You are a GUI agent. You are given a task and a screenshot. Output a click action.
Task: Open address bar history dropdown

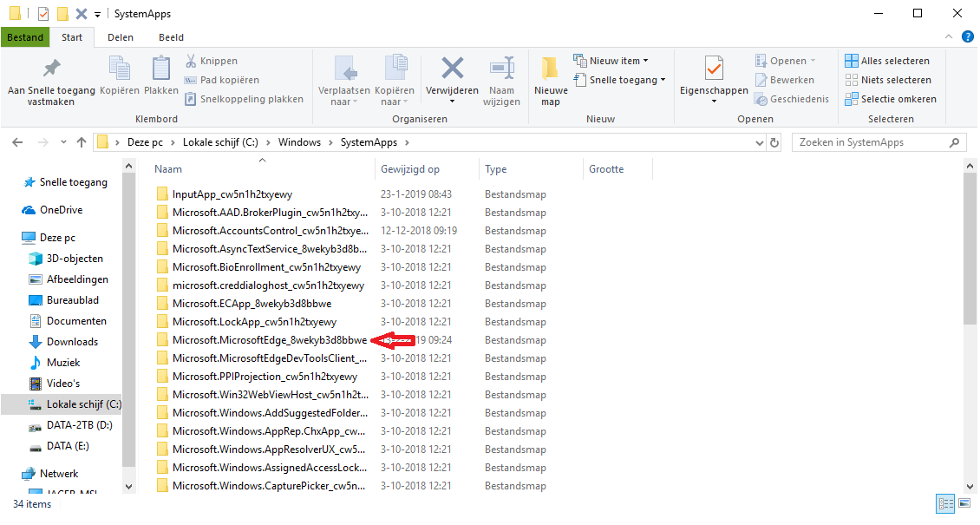(x=760, y=142)
